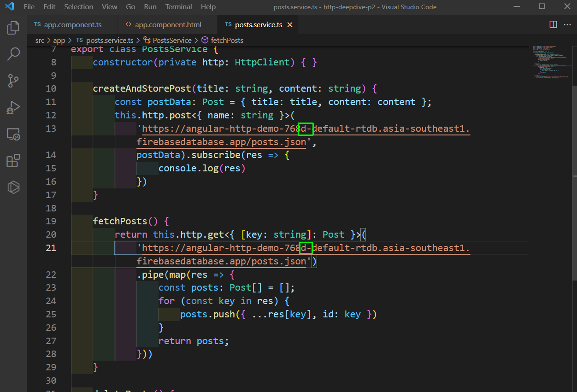Minimize the VS Code window
This screenshot has width=577, height=392.
tap(517, 6)
